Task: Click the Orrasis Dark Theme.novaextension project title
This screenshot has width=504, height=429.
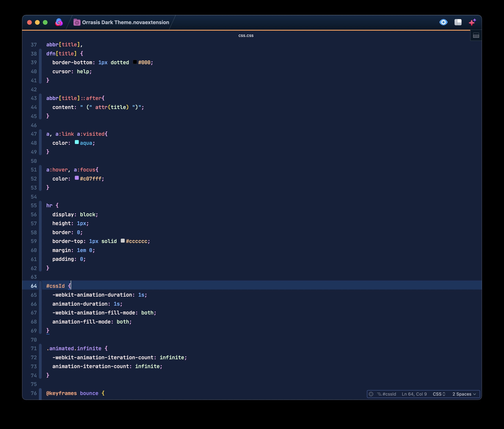Action: [126, 22]
